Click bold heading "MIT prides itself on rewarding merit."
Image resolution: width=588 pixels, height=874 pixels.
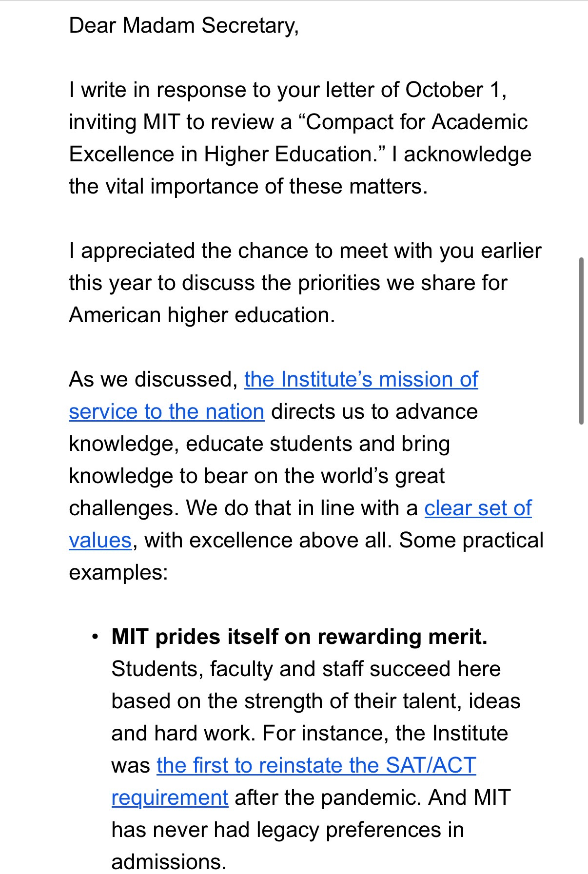click(x=299, y=637)
